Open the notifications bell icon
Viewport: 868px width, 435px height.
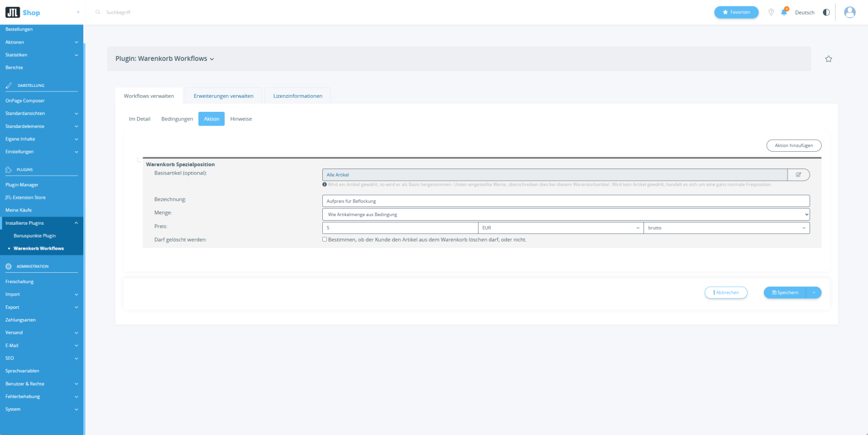click(x=784, y=12)
